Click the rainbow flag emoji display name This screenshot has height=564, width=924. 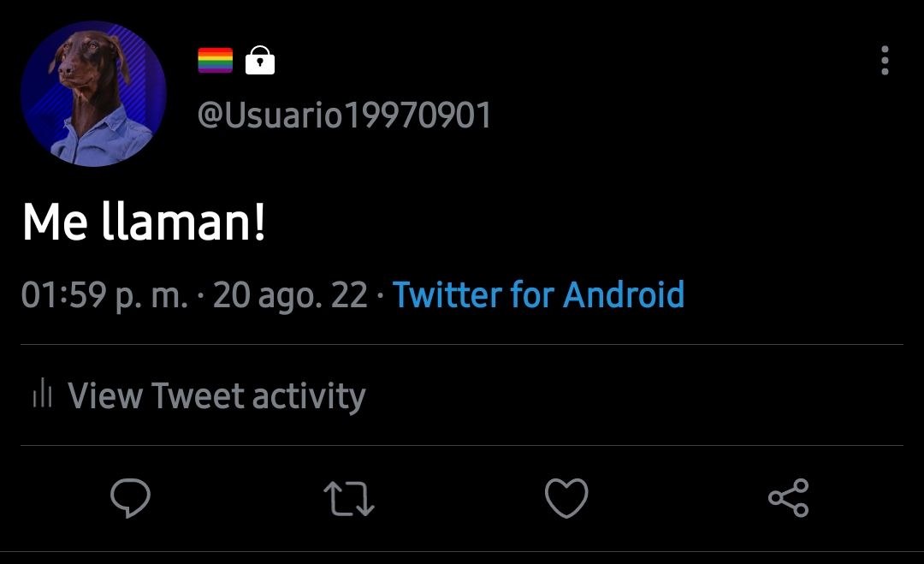(215, 60)
